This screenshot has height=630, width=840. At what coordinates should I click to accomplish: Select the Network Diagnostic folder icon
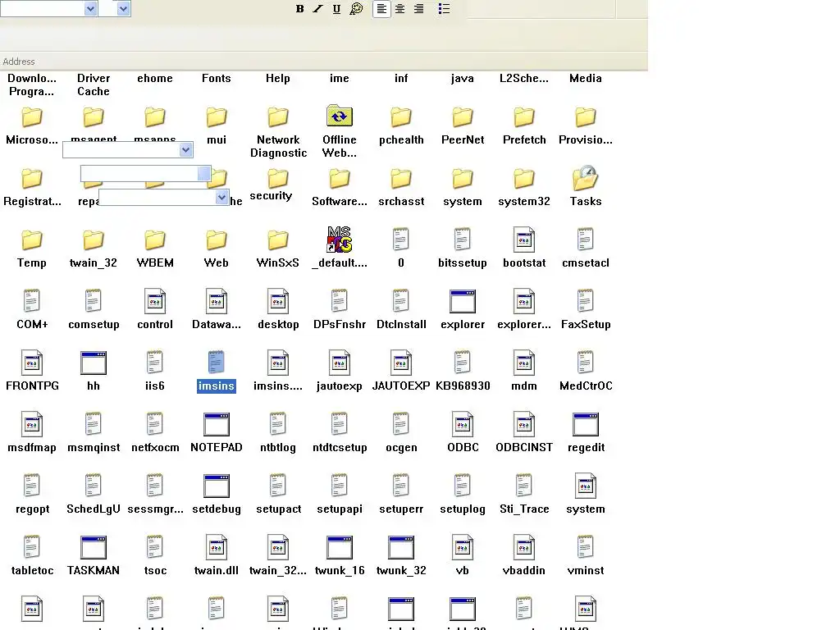(x=278, y=117)
